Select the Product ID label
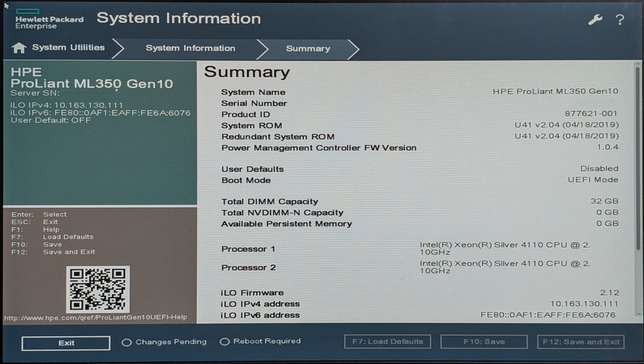644x364 pixels. point(246,114)
